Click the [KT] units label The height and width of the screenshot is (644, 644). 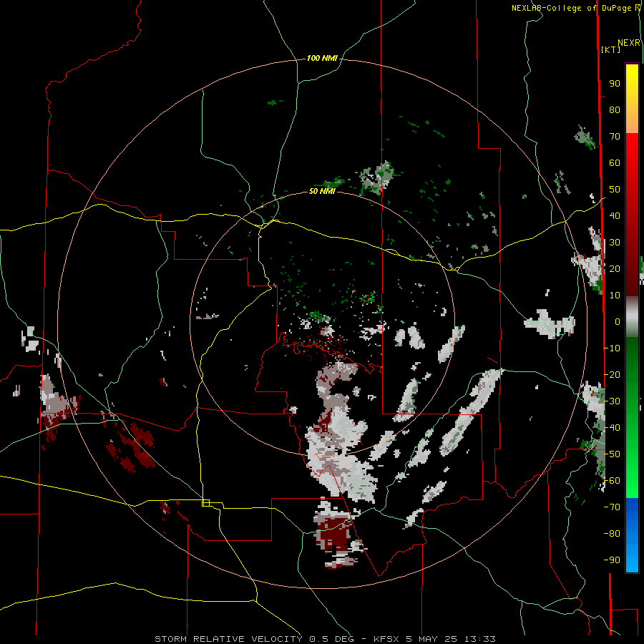[x=611, y=49]
